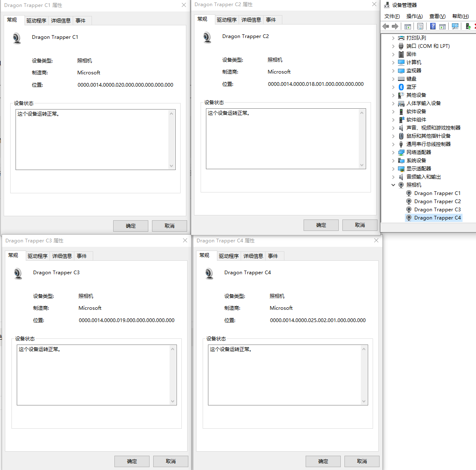Click 取消 in Dragon Trapper C4 properties
476x470 pixels.
click(362, 461)
